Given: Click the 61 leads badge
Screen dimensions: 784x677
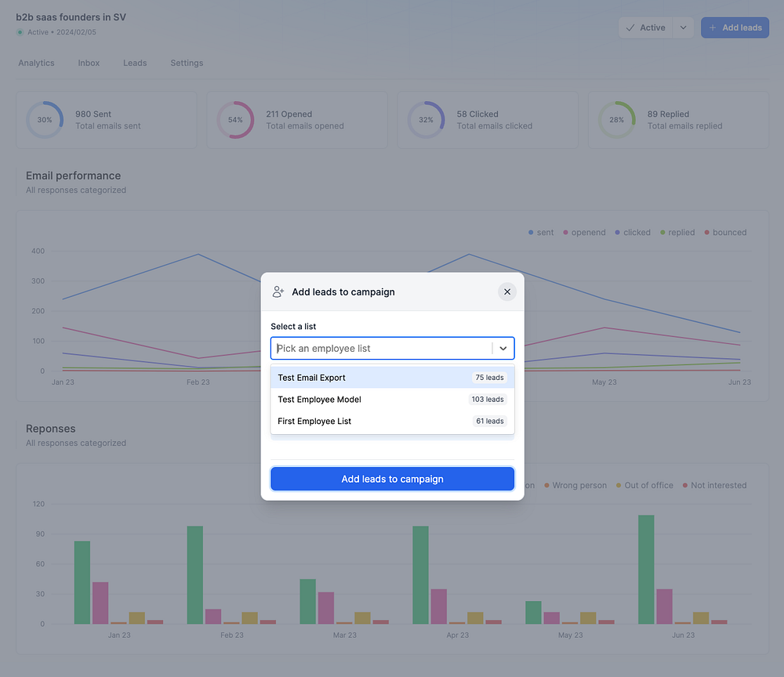Looking at the screenshot, I should click(490, 422).
